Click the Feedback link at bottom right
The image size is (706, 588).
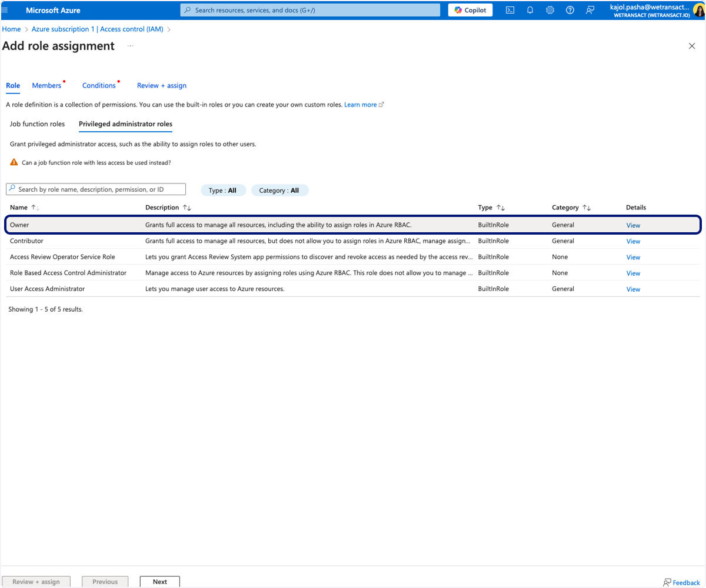pos(681,583)
